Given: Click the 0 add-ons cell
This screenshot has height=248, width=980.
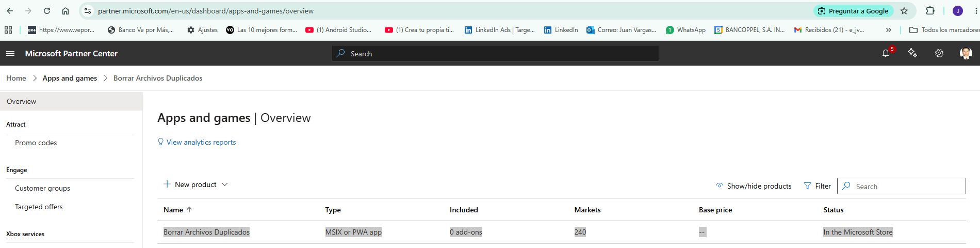Looking at the screenshot, I should pos(466,232).
